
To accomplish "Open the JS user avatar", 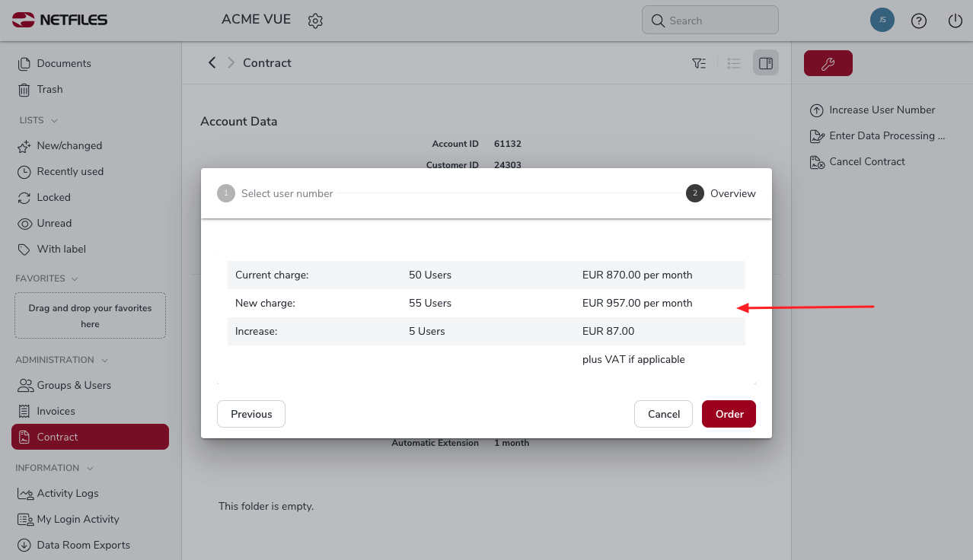I will click(882, 21).
